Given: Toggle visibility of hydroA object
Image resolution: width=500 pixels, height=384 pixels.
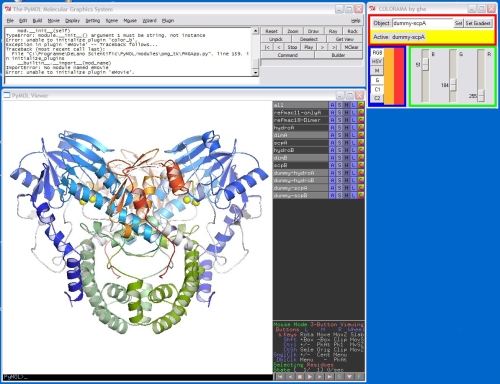Looking at the screenshot, I should tap(301, 128).
